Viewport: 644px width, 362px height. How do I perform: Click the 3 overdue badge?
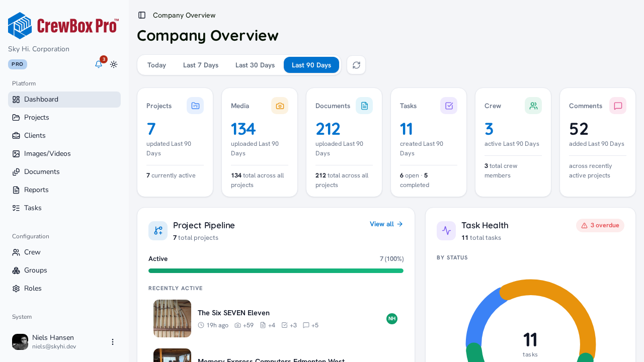[x=600, y=225]
